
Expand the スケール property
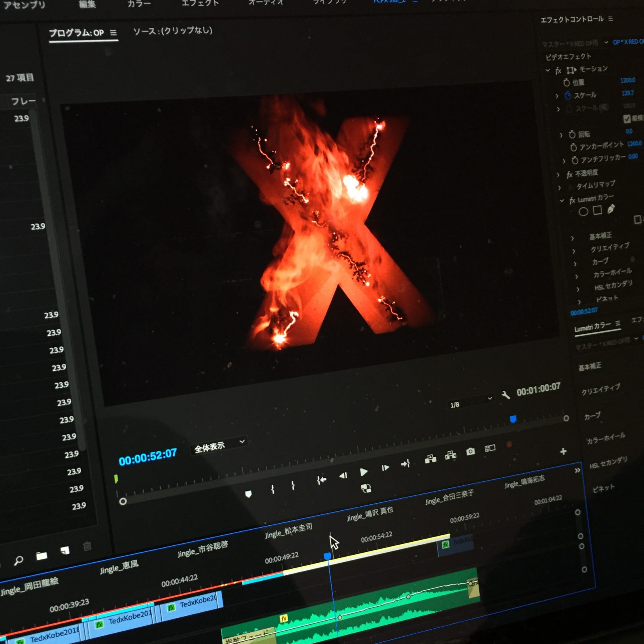[557, 96]
